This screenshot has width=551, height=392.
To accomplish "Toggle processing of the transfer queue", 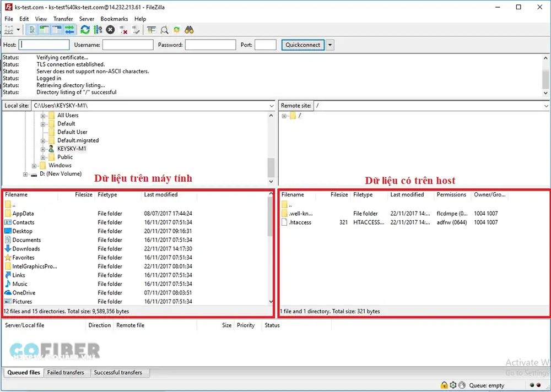I will (x=98, y=30).
